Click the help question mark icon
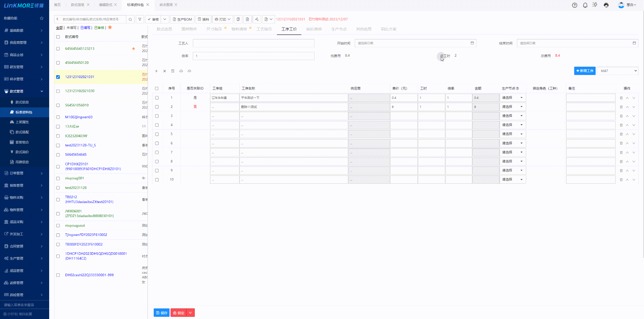 574,5
